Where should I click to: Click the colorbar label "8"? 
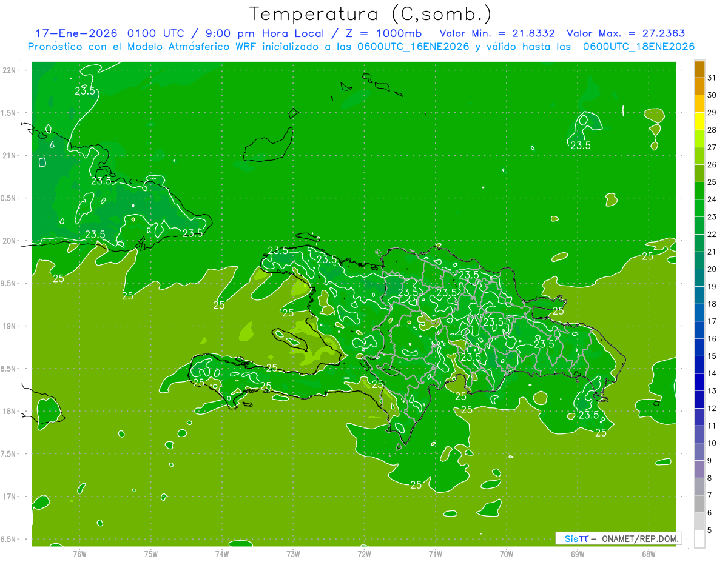point(710,478)
